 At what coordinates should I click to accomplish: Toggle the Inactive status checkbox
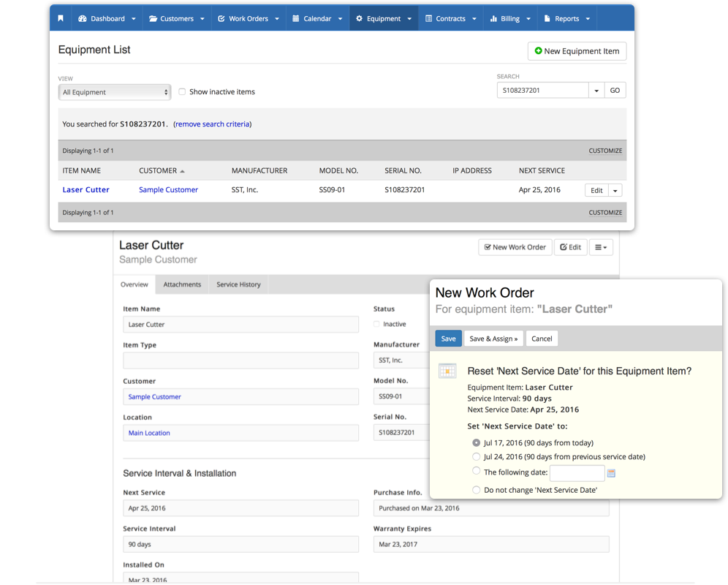point(376,324)
